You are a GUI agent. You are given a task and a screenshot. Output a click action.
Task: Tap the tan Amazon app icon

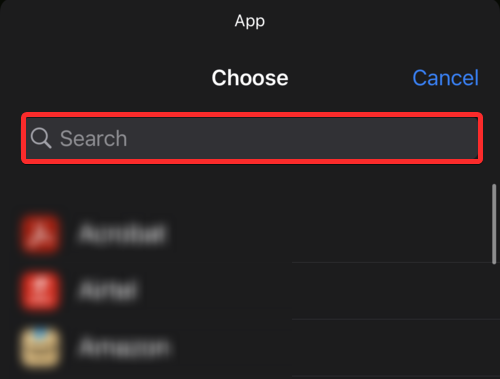coord(40,348)
